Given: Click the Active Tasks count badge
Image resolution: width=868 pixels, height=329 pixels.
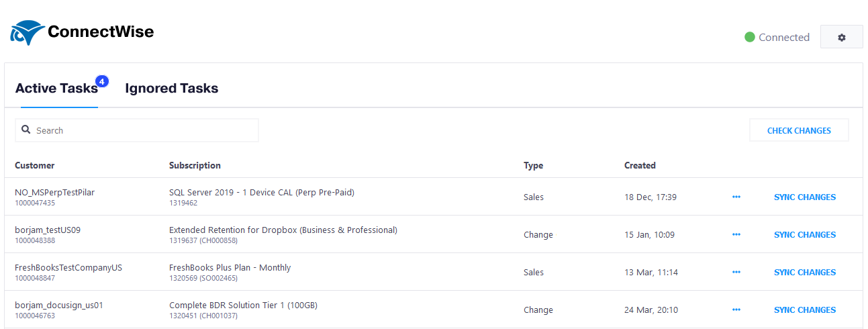Looking at the screenshot, I should [x=102, y=82].
